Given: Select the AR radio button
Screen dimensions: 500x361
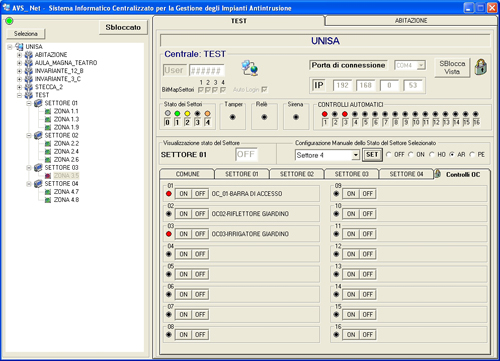Looking at the screenshot, I should click(x=452, y=155).
